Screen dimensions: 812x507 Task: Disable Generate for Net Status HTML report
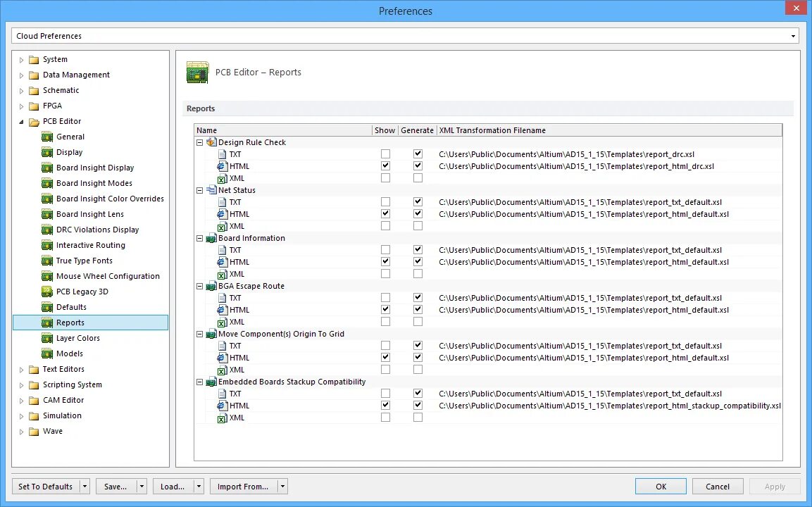[418, 214]
